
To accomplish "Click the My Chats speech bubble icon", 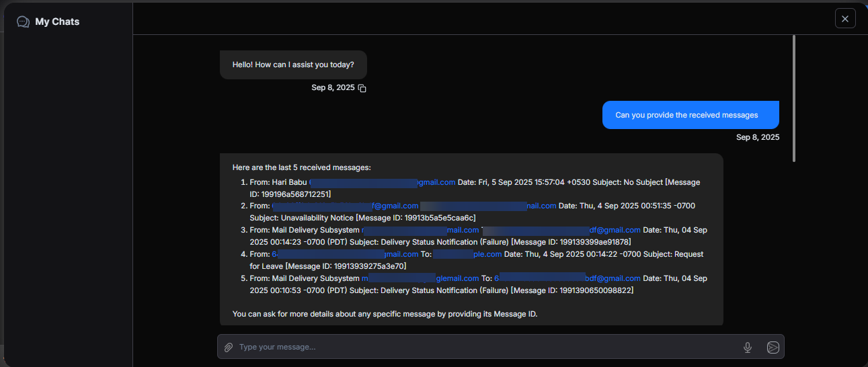I will pos(23,22).
